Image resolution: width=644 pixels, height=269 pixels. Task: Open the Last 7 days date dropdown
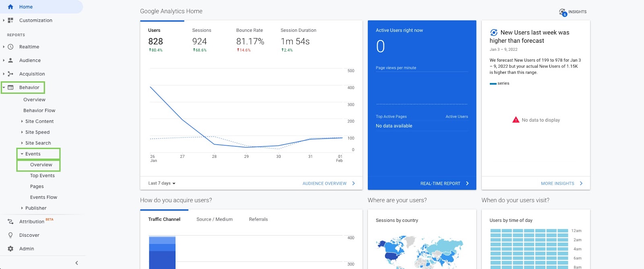pyautogui.click(x=162, y=183)
